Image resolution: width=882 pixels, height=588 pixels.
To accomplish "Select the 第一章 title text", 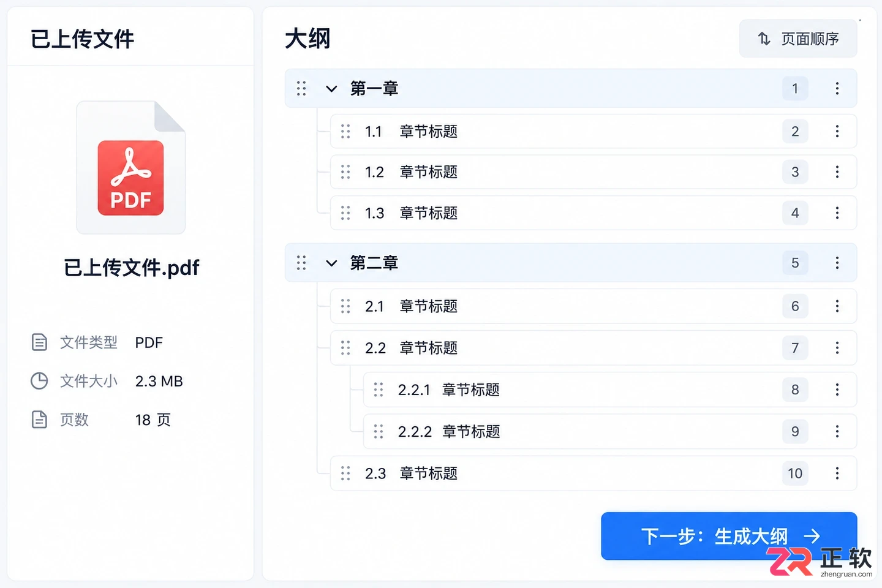I will 374,89.
